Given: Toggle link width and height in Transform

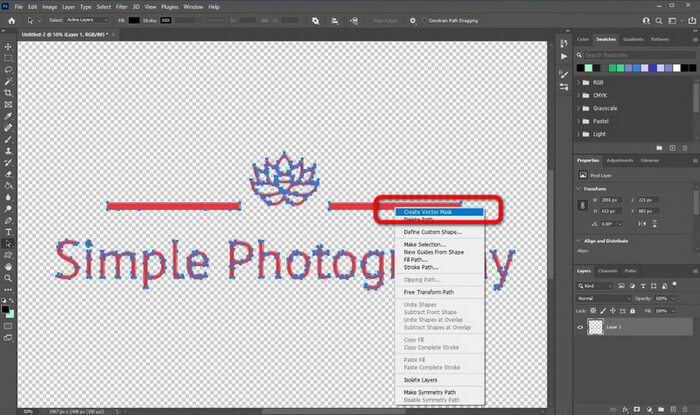Looking at the screenshot, I should (582, 206).
